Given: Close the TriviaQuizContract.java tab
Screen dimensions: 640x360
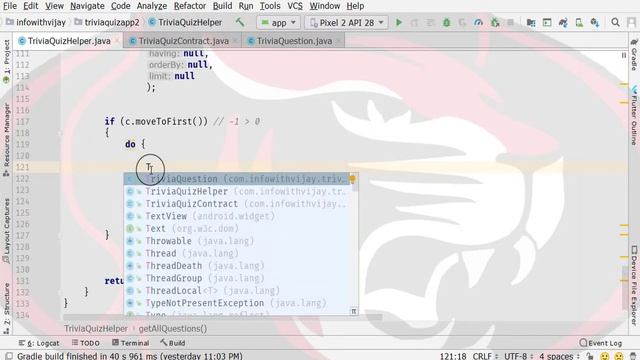Looking at the screenshot, I should click(x=235, y=41).
